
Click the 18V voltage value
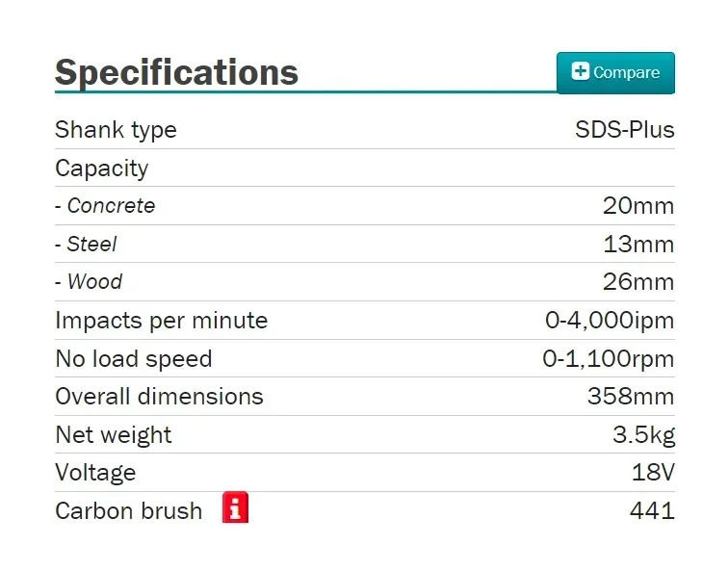point(653,473)
